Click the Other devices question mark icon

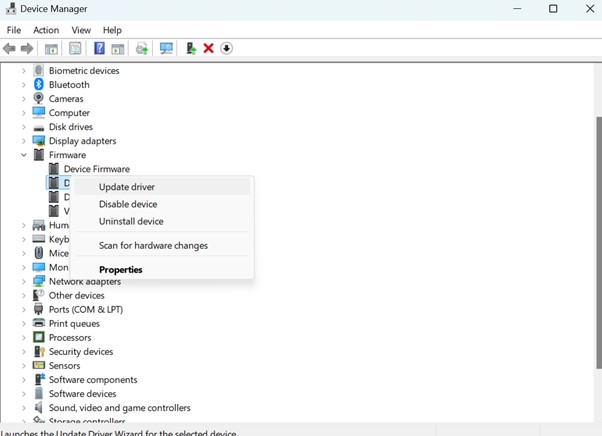[x=38, y=295]
